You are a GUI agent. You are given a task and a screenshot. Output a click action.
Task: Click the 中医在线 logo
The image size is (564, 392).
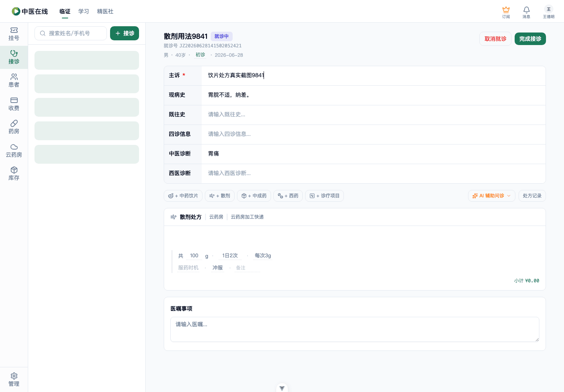(30, 11)
